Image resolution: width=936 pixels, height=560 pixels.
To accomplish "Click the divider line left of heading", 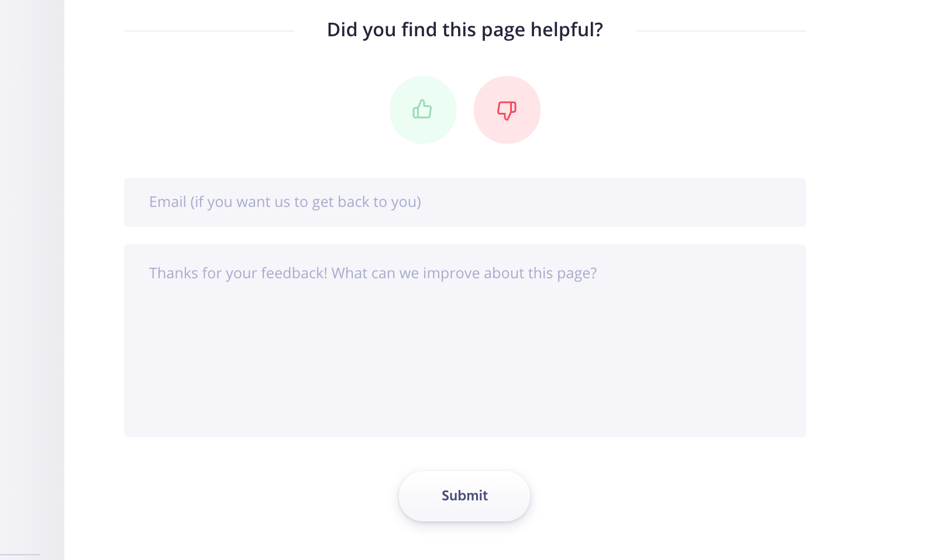I will (x=209, y=31).
